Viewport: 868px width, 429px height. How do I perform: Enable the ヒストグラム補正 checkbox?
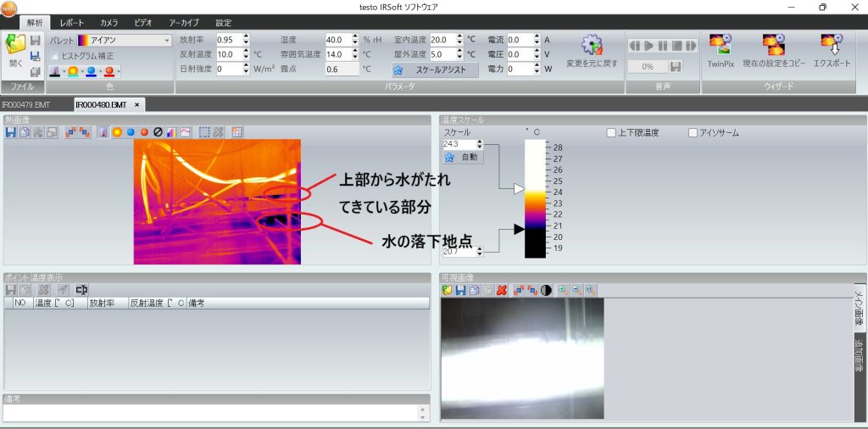[54, 55]
